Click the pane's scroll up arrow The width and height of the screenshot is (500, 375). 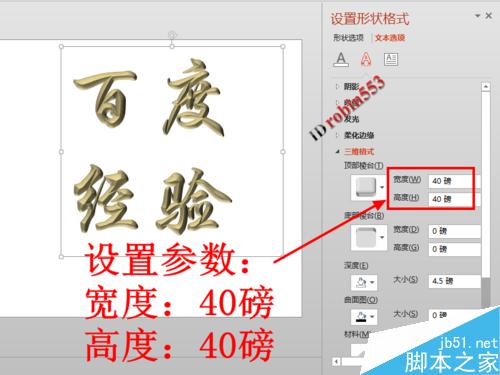(486, 87)
